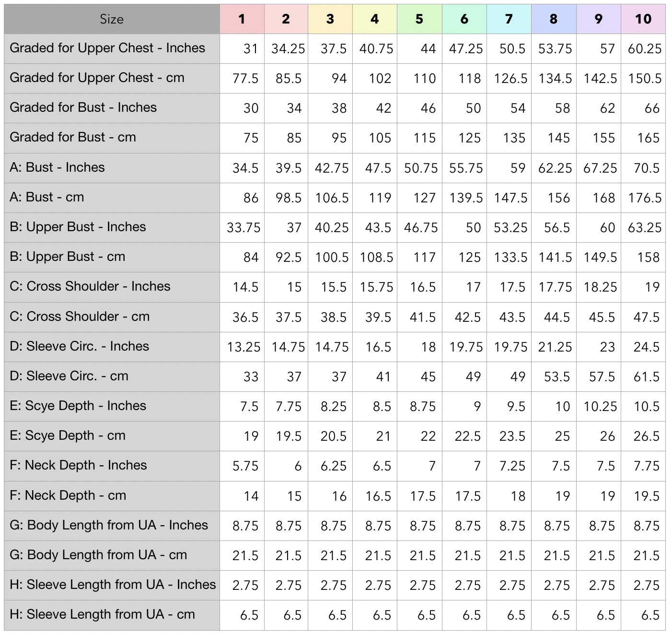Click the 60.25 Upper Chest inches cell
Image resolution: width=672 pixels, height=634 pixels.
tap(644, 49)
